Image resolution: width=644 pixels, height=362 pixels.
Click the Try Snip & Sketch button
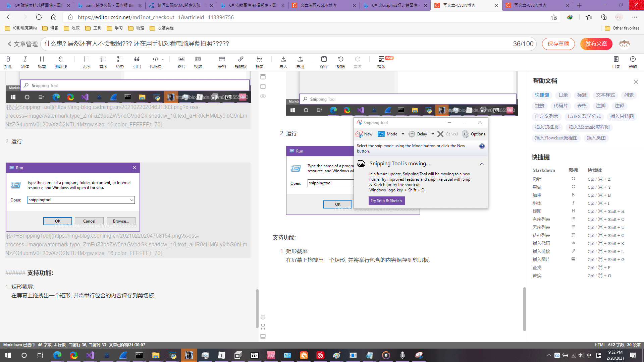point(386,201)
